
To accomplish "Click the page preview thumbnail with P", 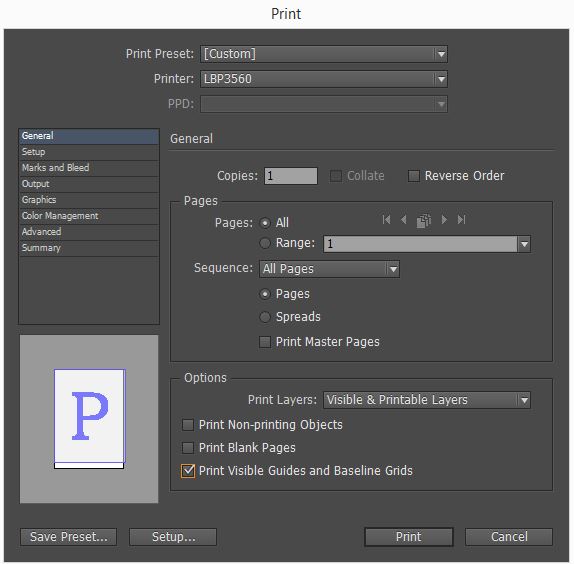I will coord(89,419).
